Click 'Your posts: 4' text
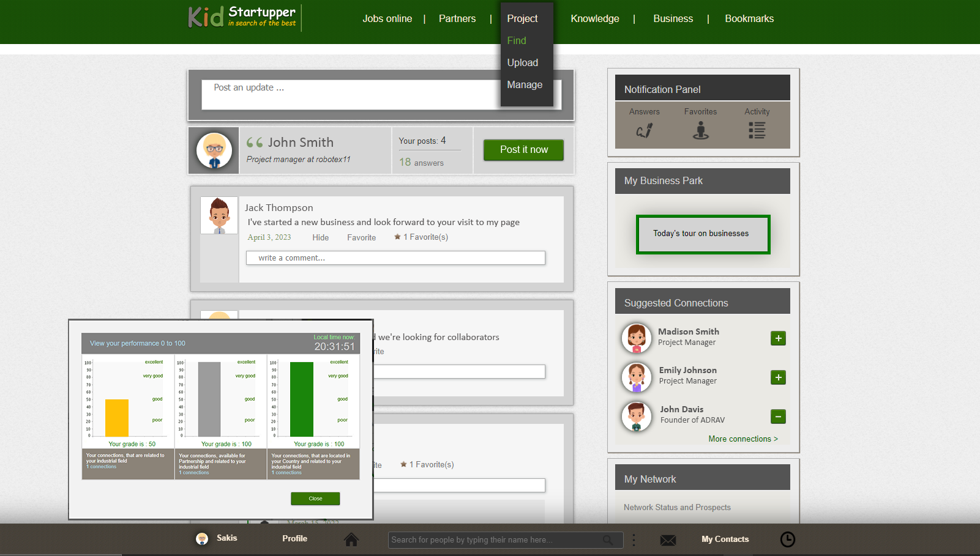The width and height of the screenshot is (980, 556). (422, 141)
